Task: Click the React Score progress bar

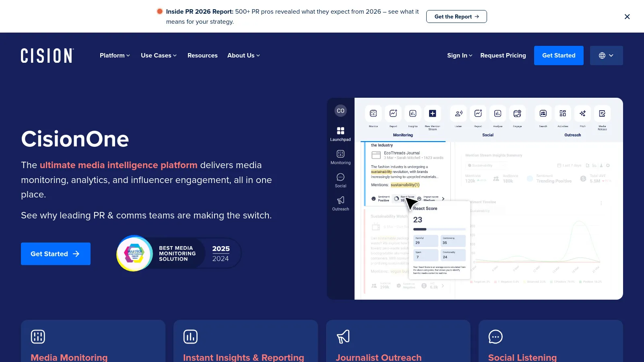Action: 439,229
